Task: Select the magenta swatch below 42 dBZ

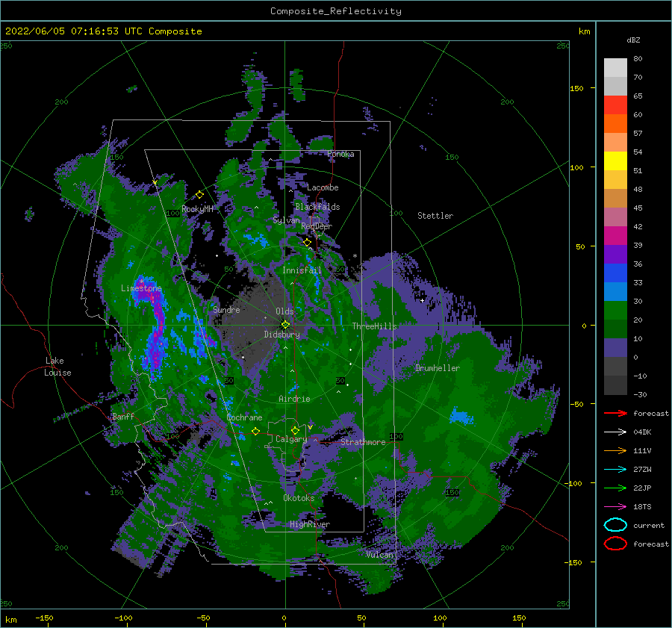Action: click(x=615, y=235)
